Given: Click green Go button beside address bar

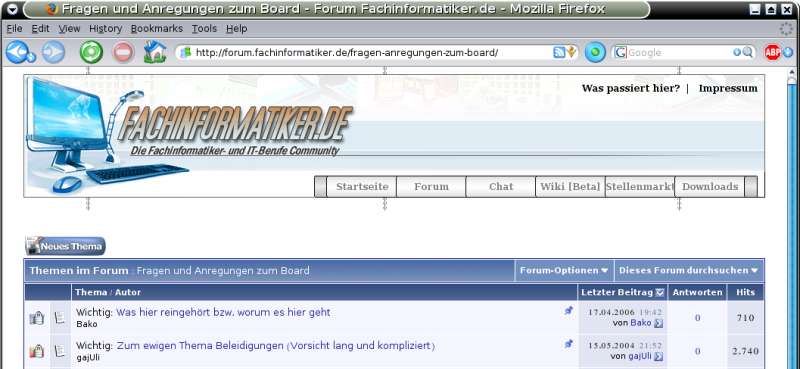Looking at the screenshot, I should [595, 52].
